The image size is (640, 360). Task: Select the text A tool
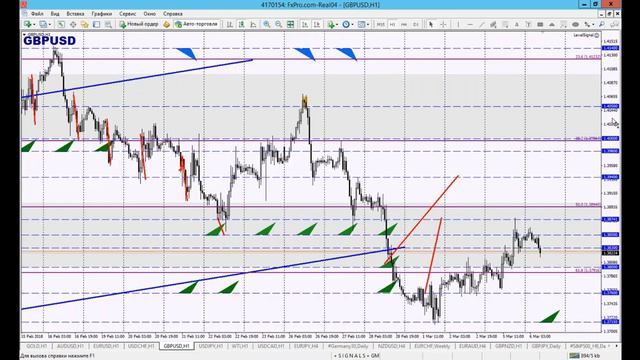tap(516, 24)
